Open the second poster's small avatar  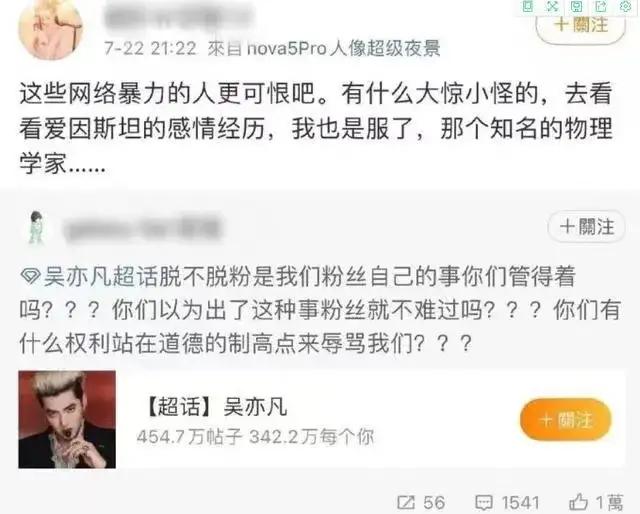coord(36,227)
